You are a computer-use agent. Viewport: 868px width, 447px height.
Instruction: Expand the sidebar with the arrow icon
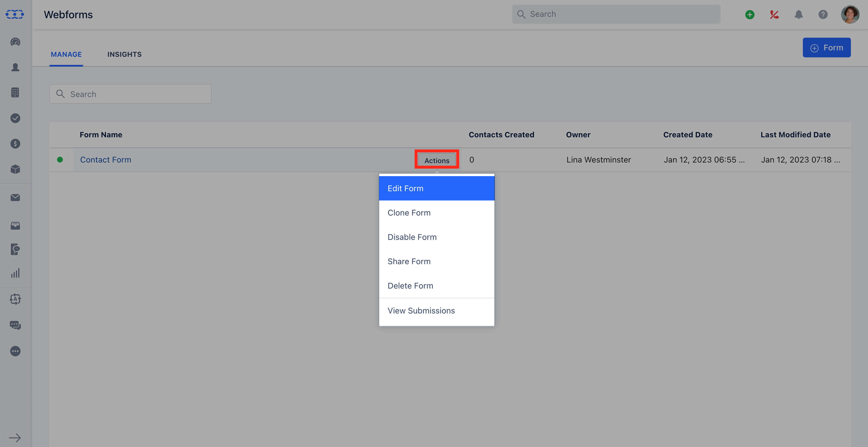(x=15, y=438)
